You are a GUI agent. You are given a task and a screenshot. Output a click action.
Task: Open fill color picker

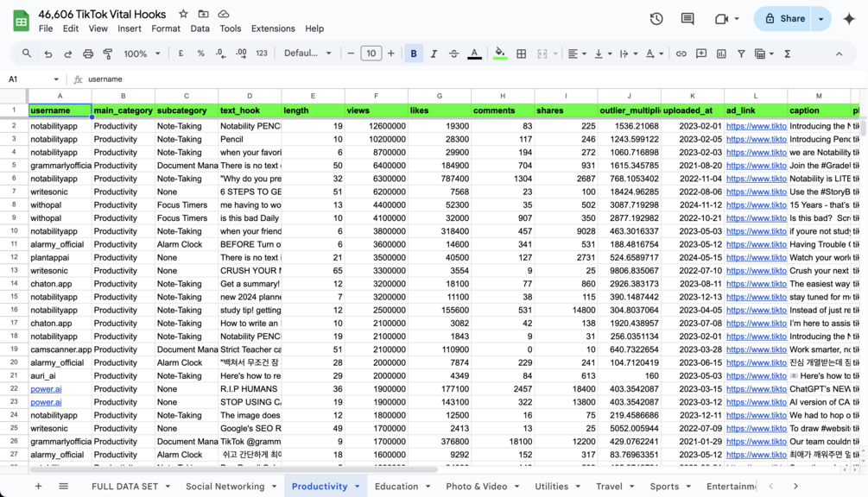[500, 53]
